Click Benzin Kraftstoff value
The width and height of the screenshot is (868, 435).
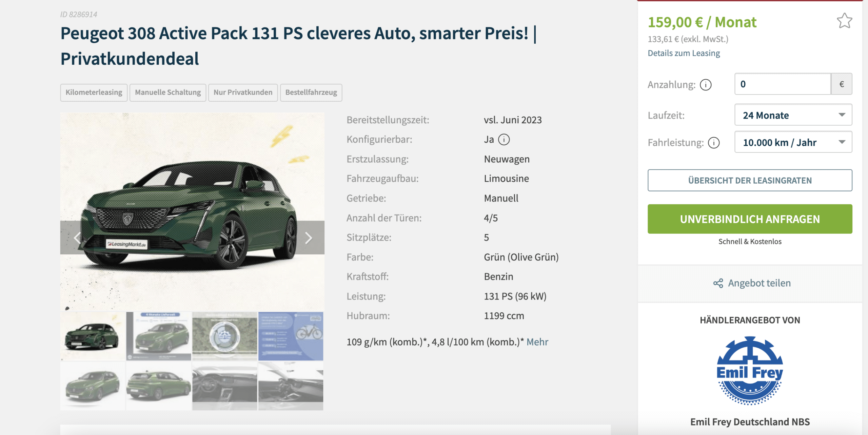tap(498, 277)
